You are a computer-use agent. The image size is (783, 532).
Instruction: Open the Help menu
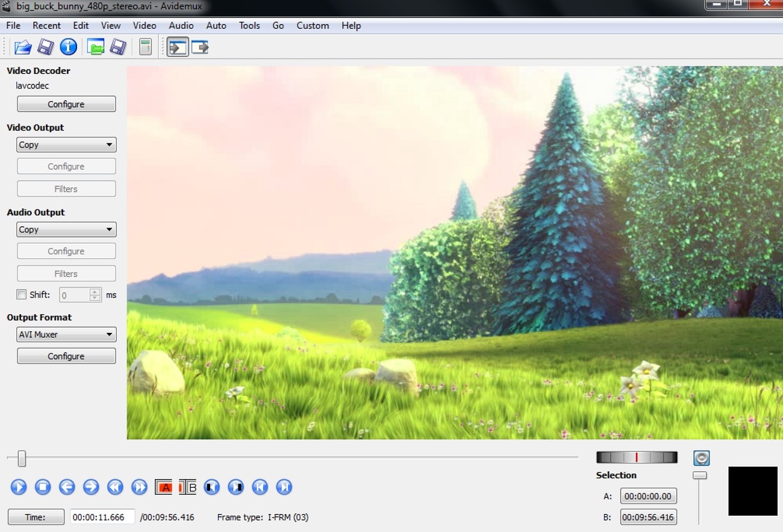click(x=351, y=25)
